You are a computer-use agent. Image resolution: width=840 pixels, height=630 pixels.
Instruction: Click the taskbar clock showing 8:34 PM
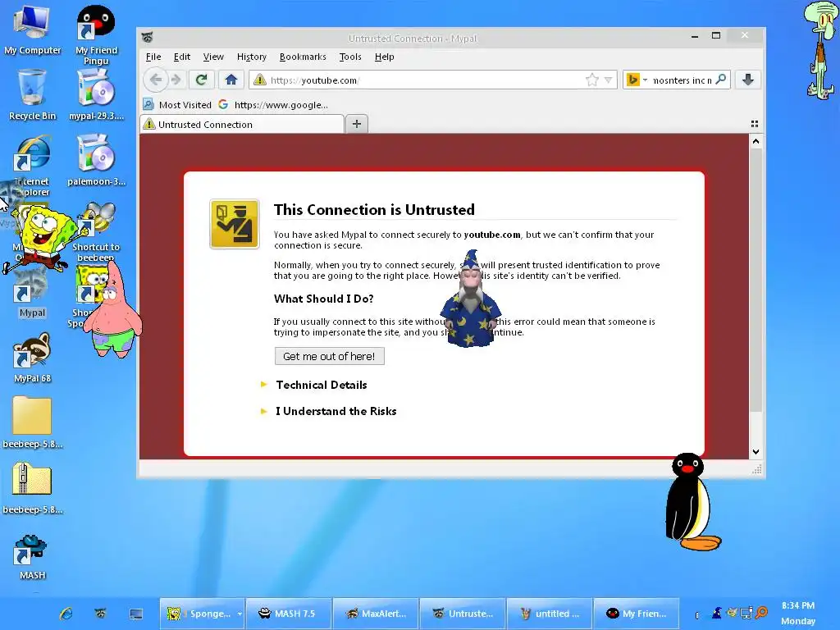[x=797, y=605]
